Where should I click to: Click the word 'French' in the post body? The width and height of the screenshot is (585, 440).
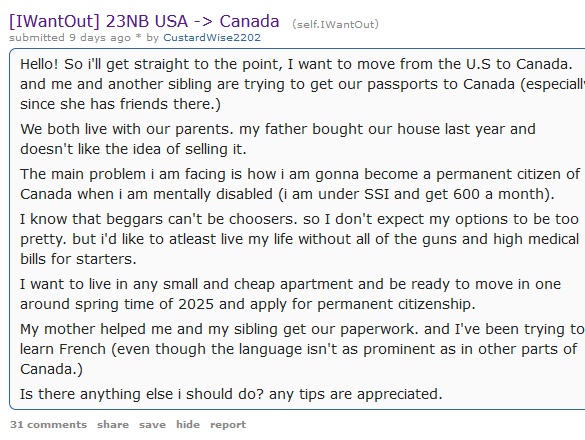pos(82,349)
